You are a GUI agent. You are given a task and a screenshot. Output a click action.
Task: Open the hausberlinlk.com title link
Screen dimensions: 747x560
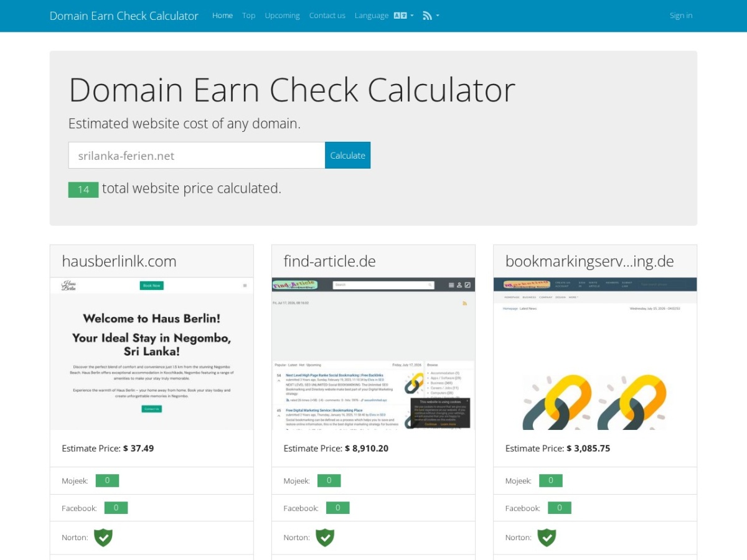119,261
